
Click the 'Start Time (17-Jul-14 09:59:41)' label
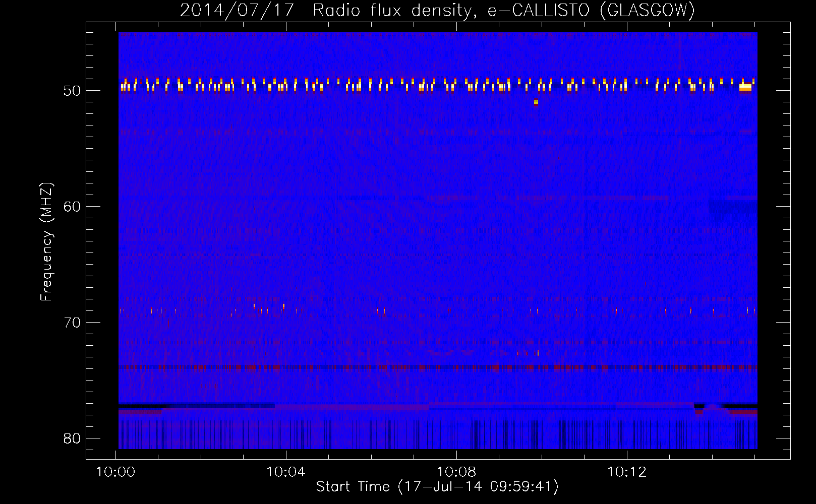point(437,487)
